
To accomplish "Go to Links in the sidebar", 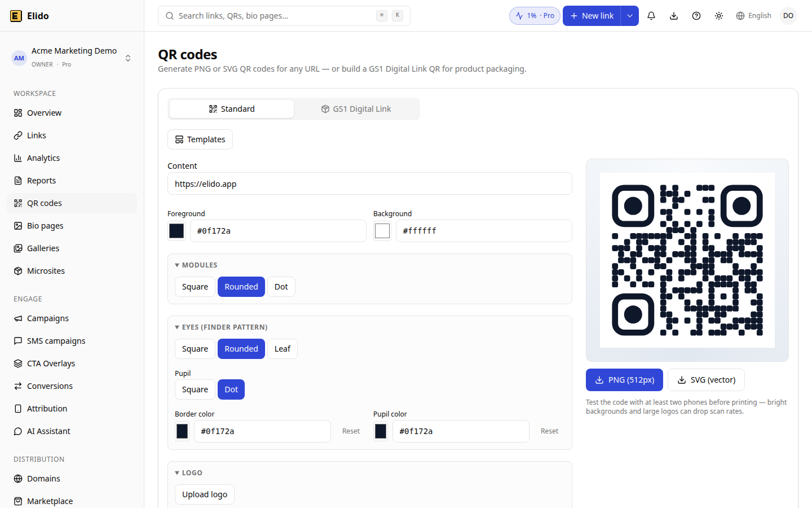I will point(72,135).
